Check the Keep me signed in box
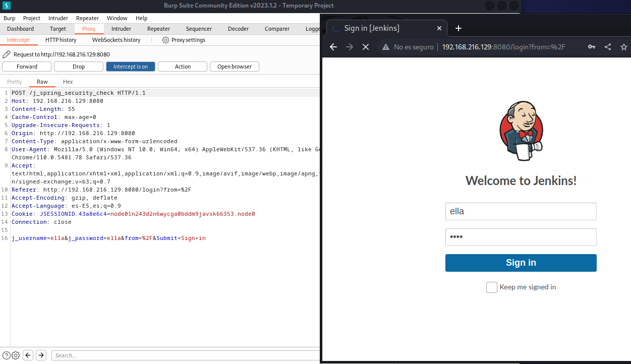The height and width of the screenshot is (364, 631). pyautogui.click(x=492, y=287)
